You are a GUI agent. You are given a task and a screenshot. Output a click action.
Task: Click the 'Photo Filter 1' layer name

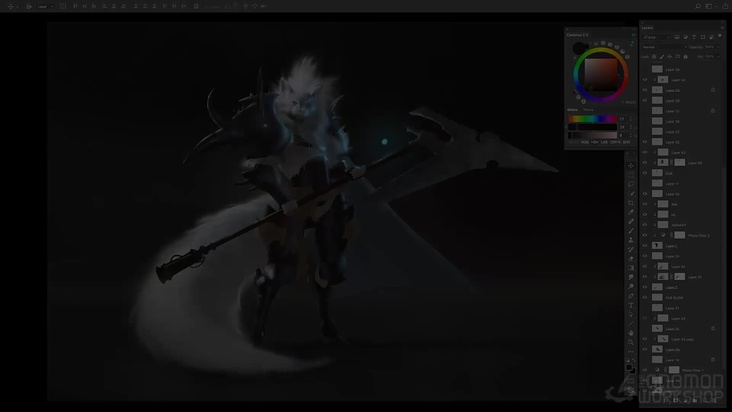(693, 370)
